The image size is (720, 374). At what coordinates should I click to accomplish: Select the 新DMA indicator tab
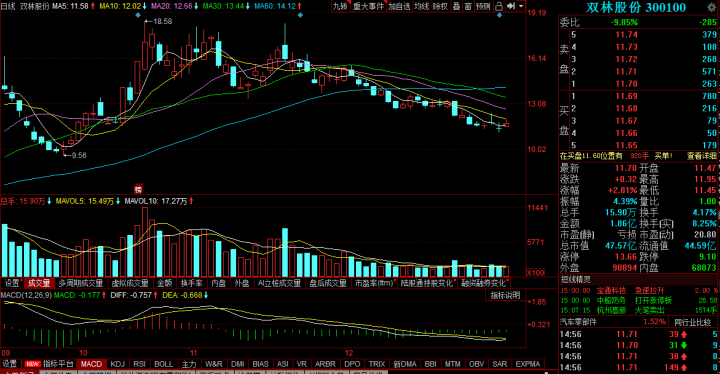tap(405, 364)
